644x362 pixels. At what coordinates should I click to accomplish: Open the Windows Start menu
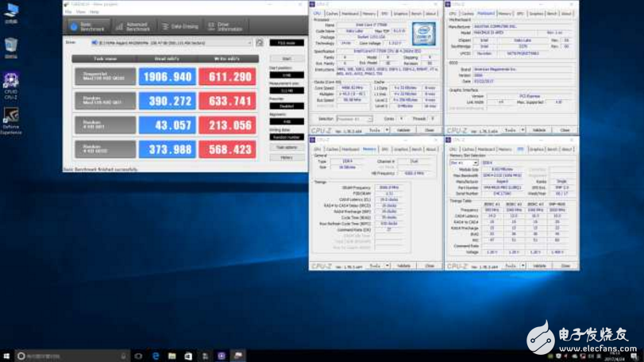point(6,356)
